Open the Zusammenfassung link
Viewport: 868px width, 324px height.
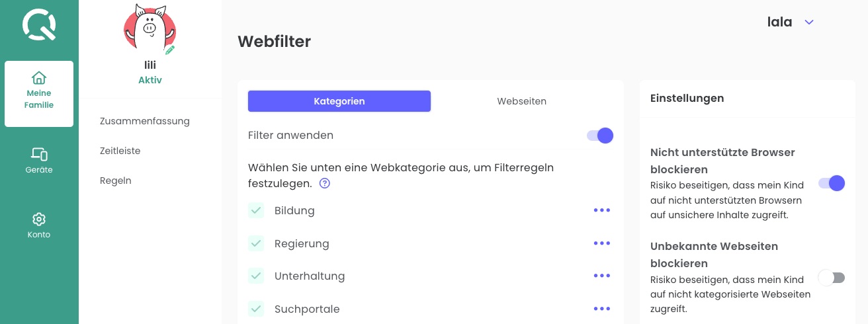[145, 121]
